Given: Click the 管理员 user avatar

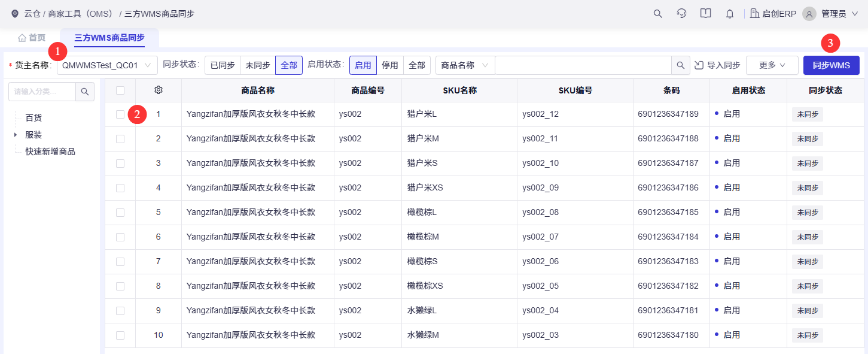Looking at the screenshot, I should (x=809, y=13).
